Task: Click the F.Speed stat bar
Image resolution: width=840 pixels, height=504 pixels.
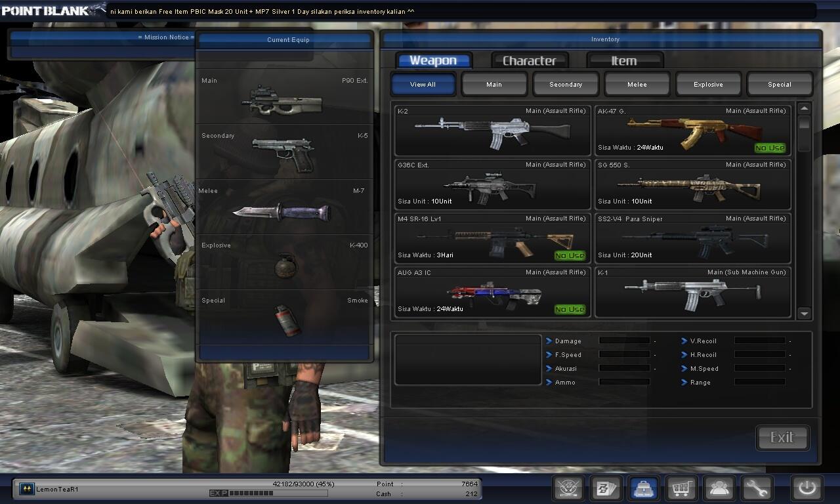Action: [x=625, y=354]
